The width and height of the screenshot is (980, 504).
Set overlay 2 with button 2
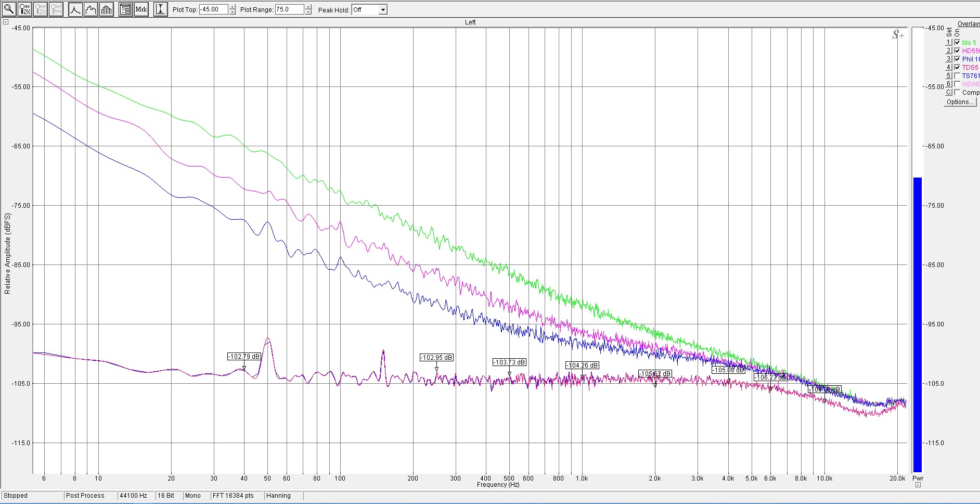949,51
